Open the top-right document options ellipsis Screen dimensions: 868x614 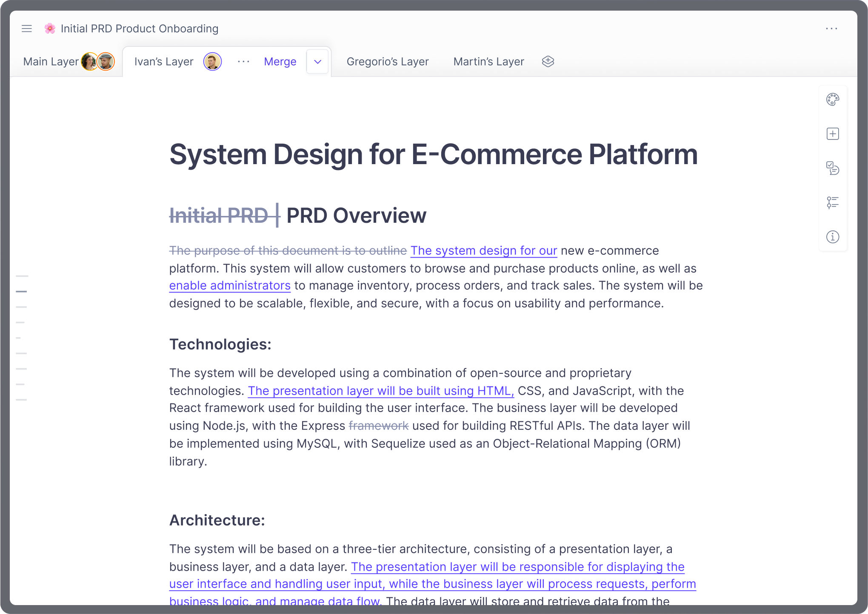831,28
